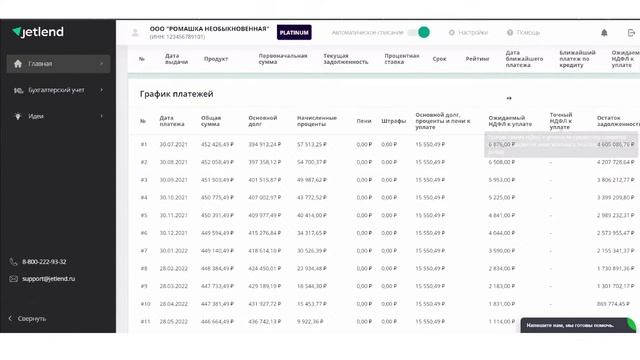The width and height of the screenshot is (640, 360).
Task: Select payment date 28.03.2022
Action: [173, 286]
